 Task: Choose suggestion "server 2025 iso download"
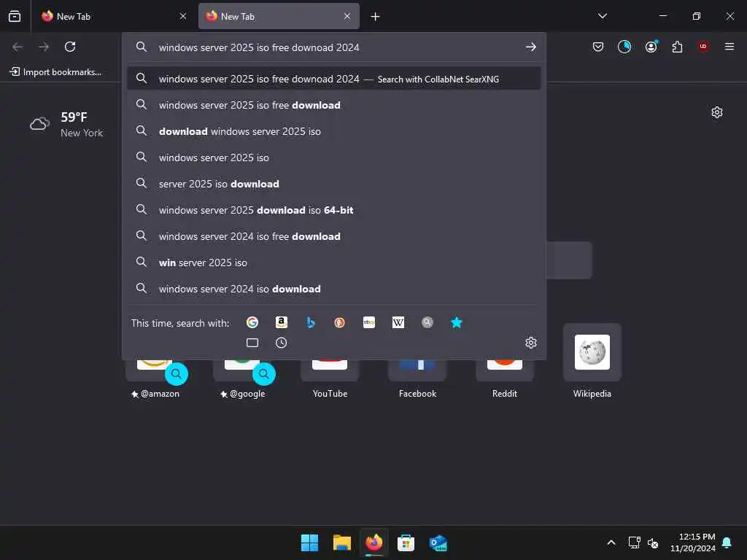click(334, 184)
